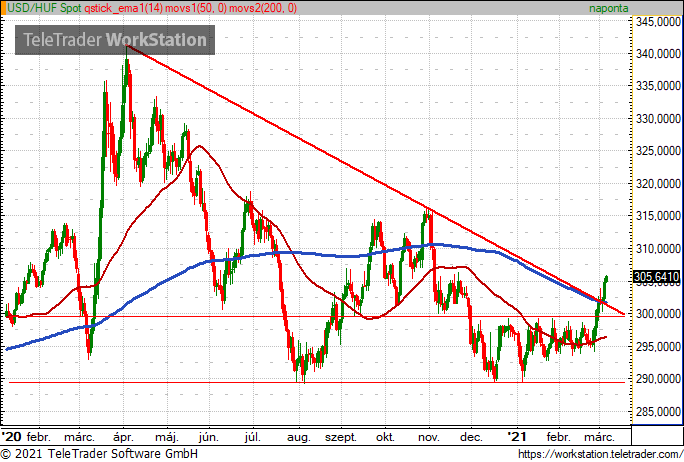
Task: Click the szept. month label
Action: point(341,437)
